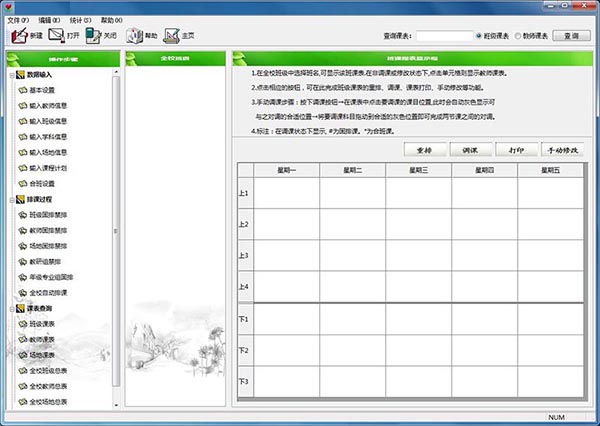Select the 合班设置 tree item icon
The image size is (600, 426).
click(23, 184)
